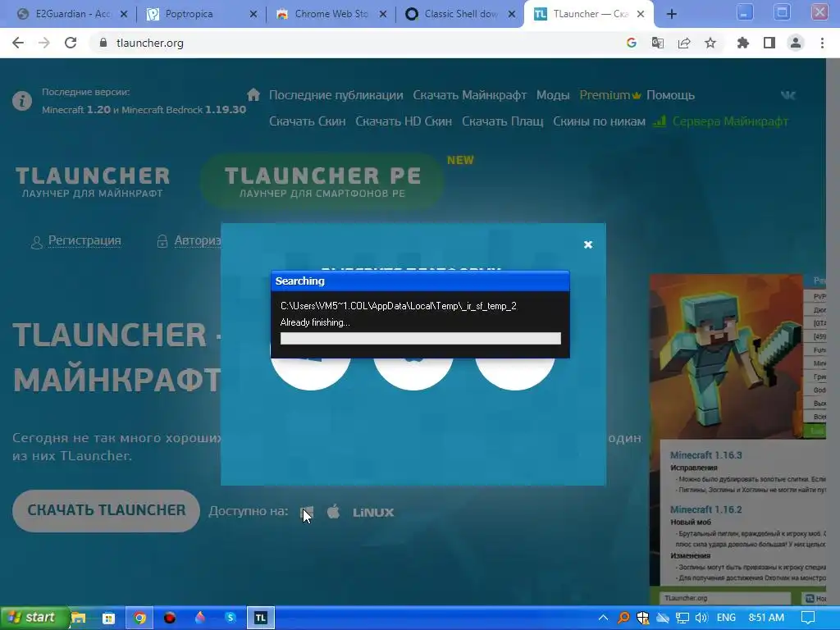Click the Windows platform icon

307,512
